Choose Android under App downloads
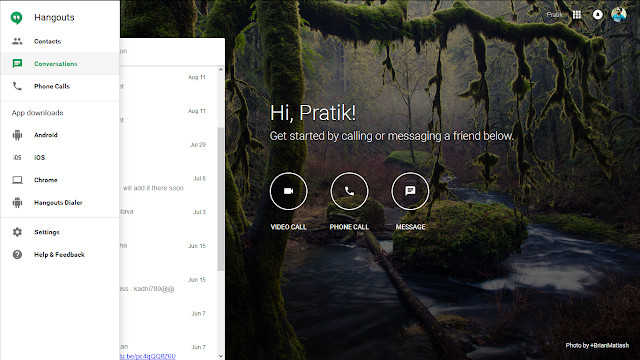This screenshot has width=640, height=360. (x=60, y=135)
